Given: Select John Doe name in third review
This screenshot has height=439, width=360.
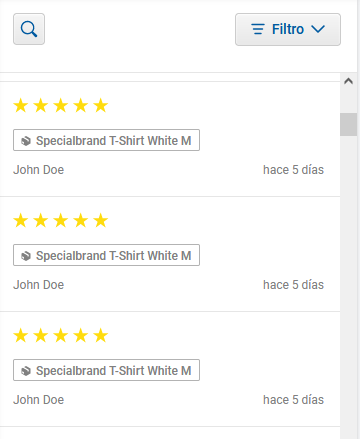Looking at the screenshot, I should tap(39, 400).
